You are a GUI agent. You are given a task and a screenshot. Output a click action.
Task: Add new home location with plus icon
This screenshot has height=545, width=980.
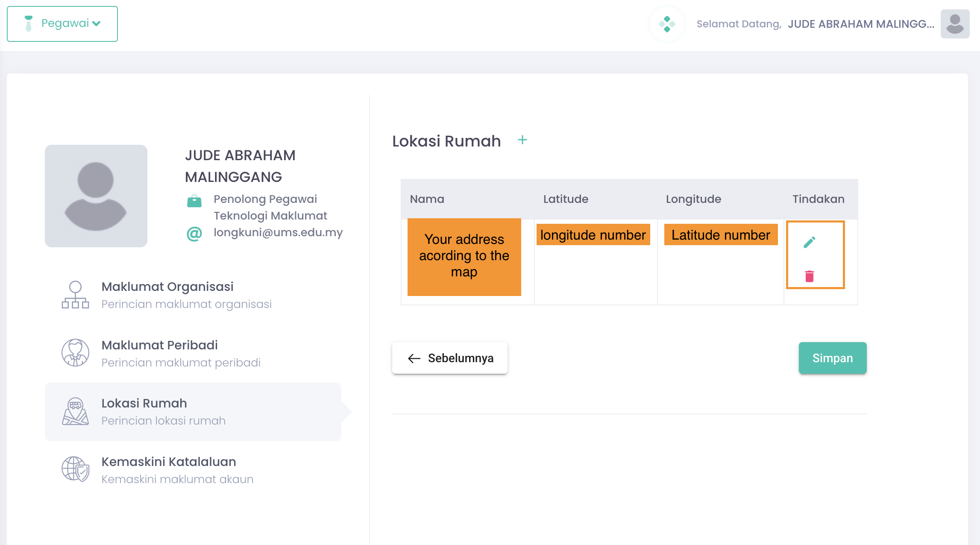tap(522, 140)
